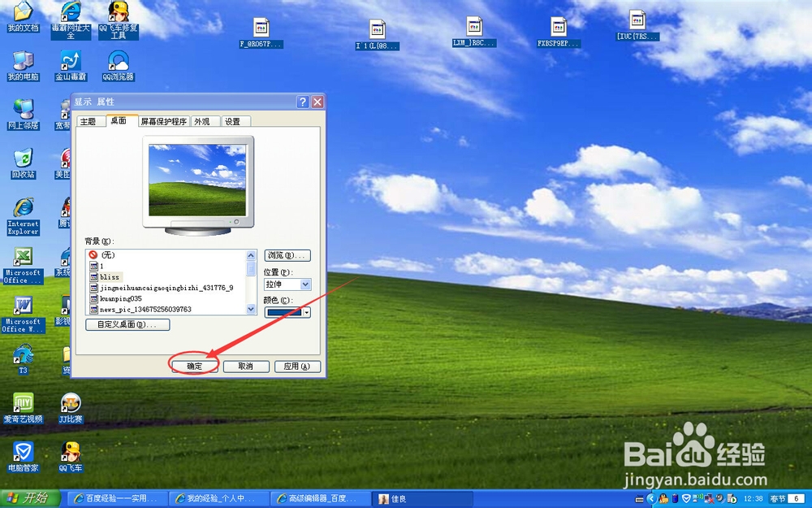Open the 毒霸网址大全 shortcut

pos(71,20)
